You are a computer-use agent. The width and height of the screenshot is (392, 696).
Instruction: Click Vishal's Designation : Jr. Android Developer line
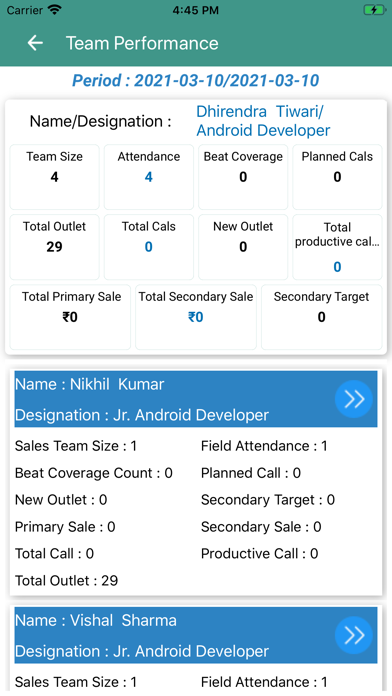[142, 651]
